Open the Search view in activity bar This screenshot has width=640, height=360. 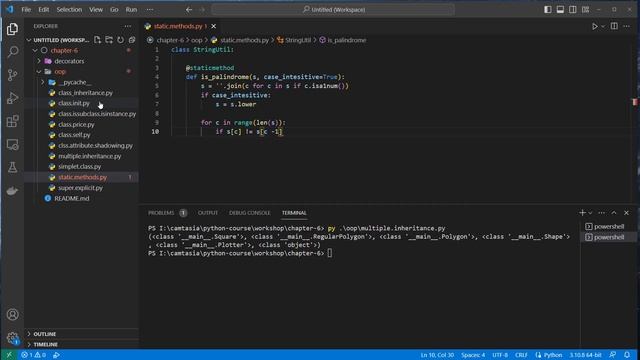[x=13, y=52]
